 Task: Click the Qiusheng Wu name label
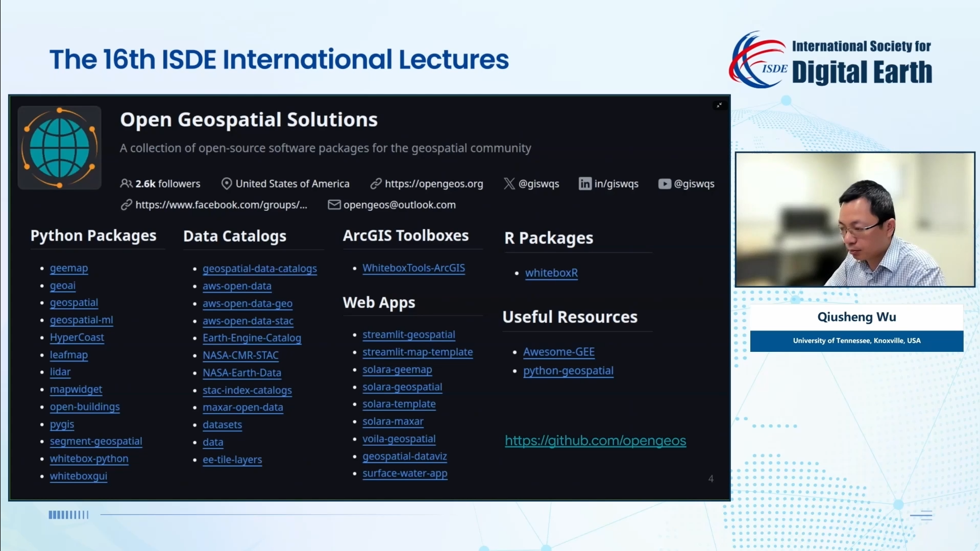857,317
